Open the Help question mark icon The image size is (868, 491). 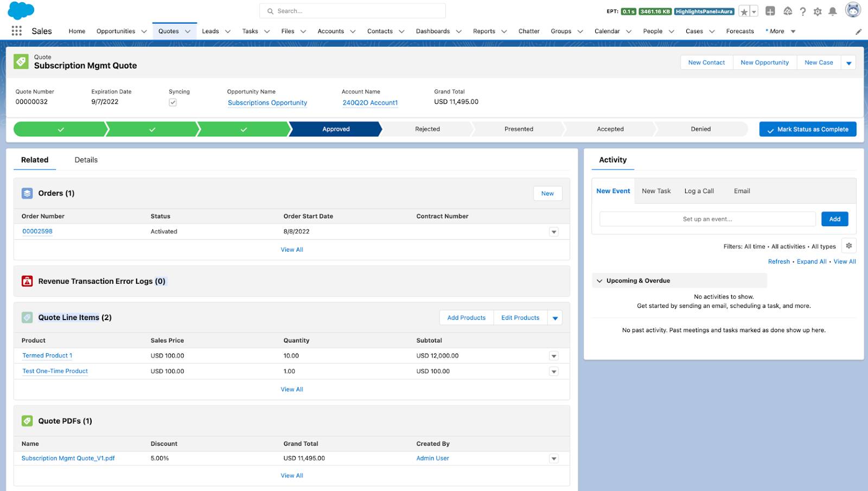(803, 11)
